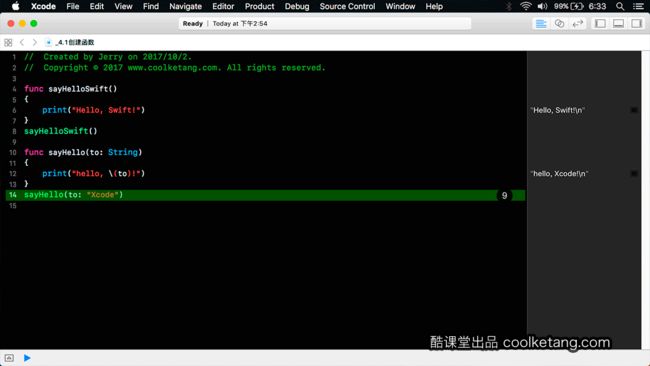Click the Copyright comment on line 2
The width and height of the screenshot is (650, 366).
click(x=175, y=68)
